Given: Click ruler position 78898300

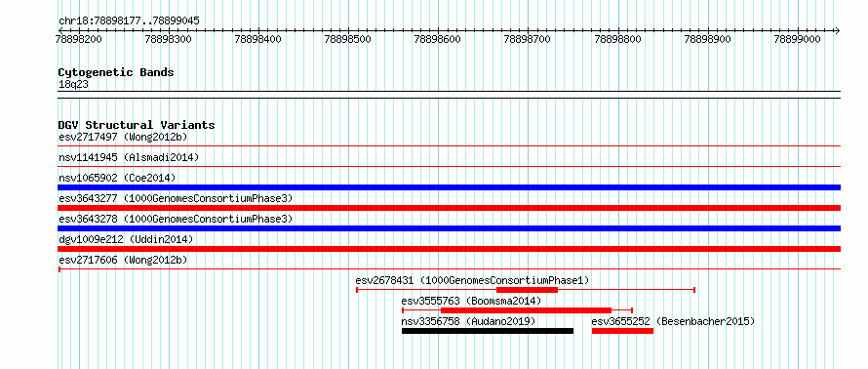Looking at the screenshot, I should (168, 39).
